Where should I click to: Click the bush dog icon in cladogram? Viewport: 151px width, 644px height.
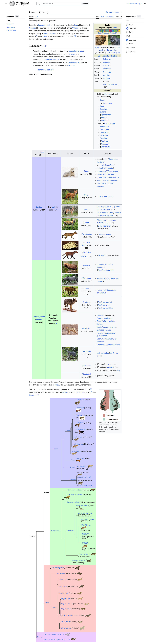coord(93,490)
